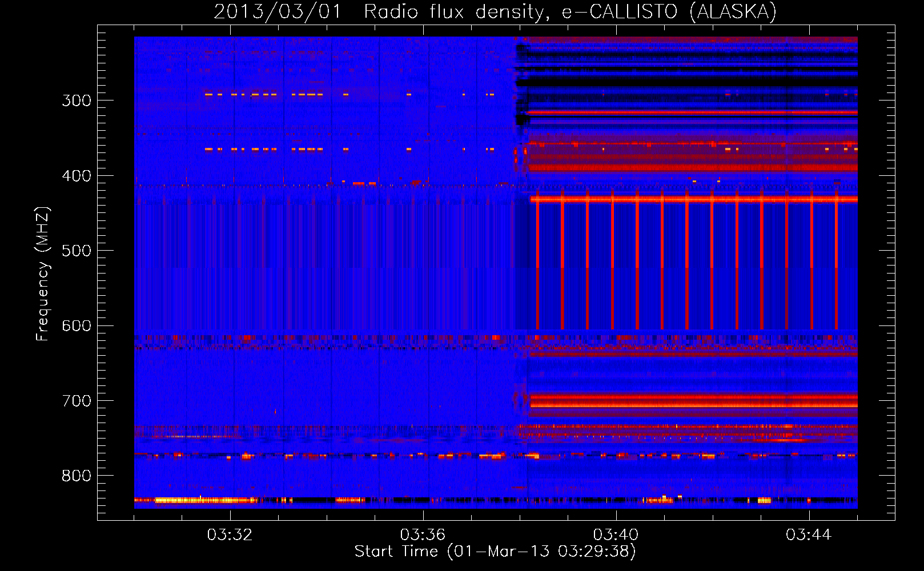Click the 300 frequency tick label
The image size is (924, 571).
point(77,100)
